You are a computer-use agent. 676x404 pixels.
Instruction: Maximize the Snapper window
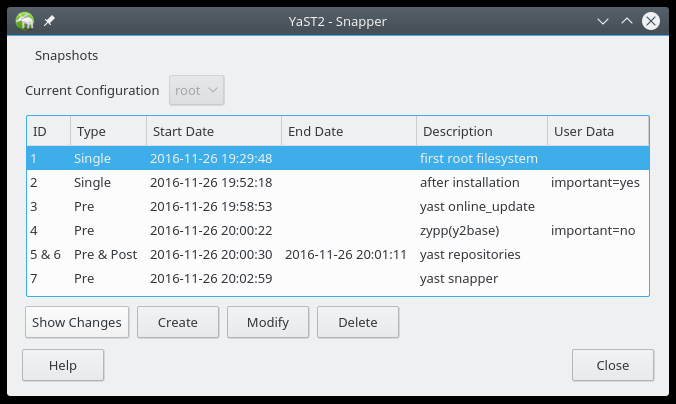[x=627, y=20]
